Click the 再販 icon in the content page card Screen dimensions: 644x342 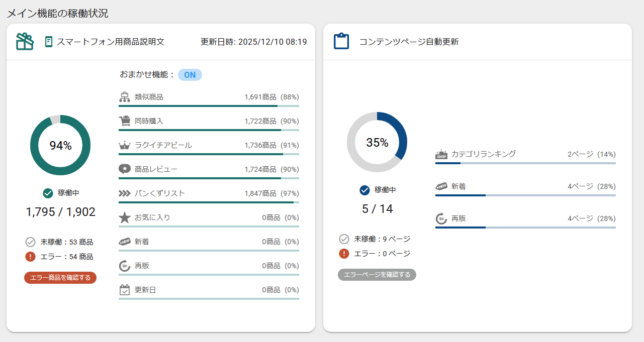(x=441, y=219)
